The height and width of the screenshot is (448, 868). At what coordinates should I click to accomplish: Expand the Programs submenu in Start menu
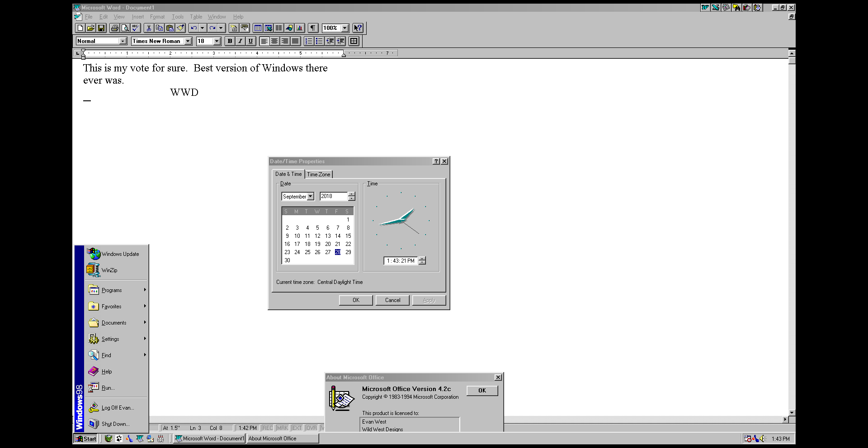click(x=117, y=290)
